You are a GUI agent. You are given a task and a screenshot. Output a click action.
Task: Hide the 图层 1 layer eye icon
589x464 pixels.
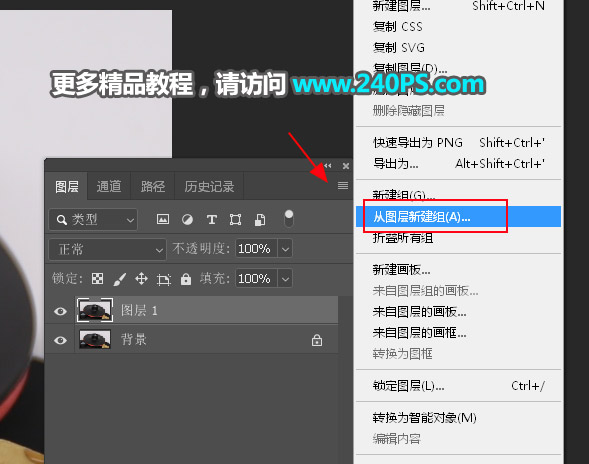[60, 311]
